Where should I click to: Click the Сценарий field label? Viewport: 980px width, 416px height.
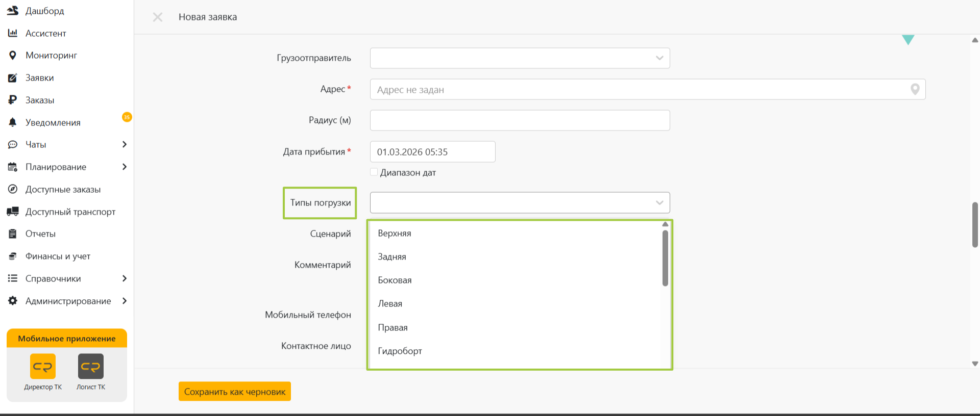point(331,233)
